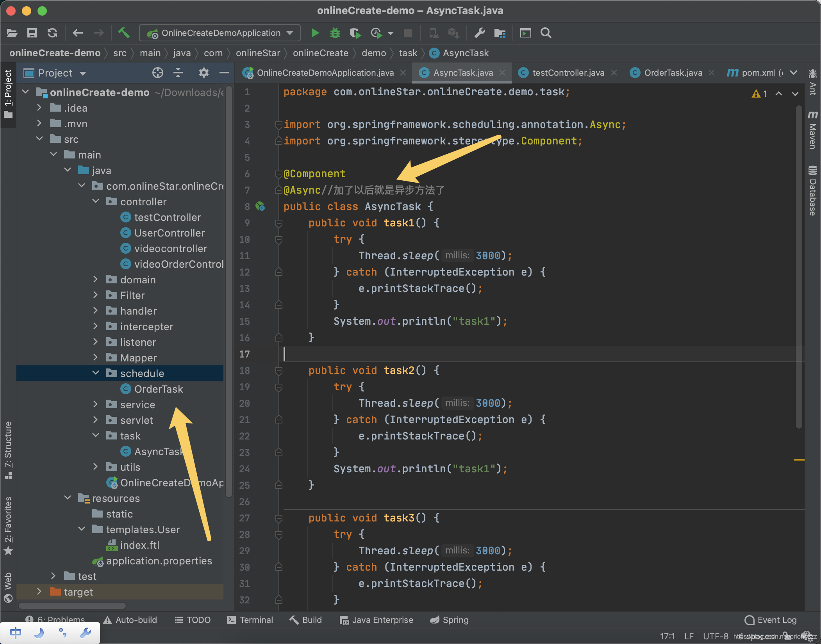This screenshot has width=821, height=644.
Task: Click the Git update project icon
Action: pyautogui.click(x=53, y=33)
